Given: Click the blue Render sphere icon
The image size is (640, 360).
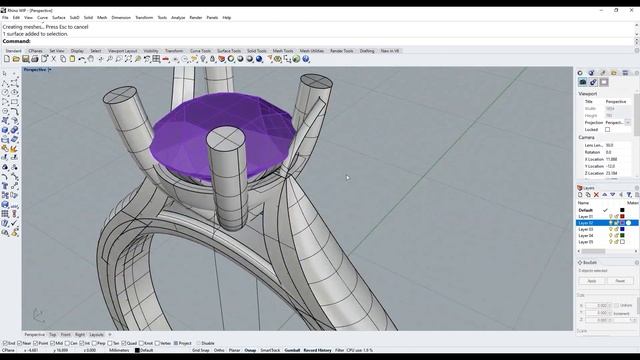Looking at the screenshot, I should (x=259, y=59).
